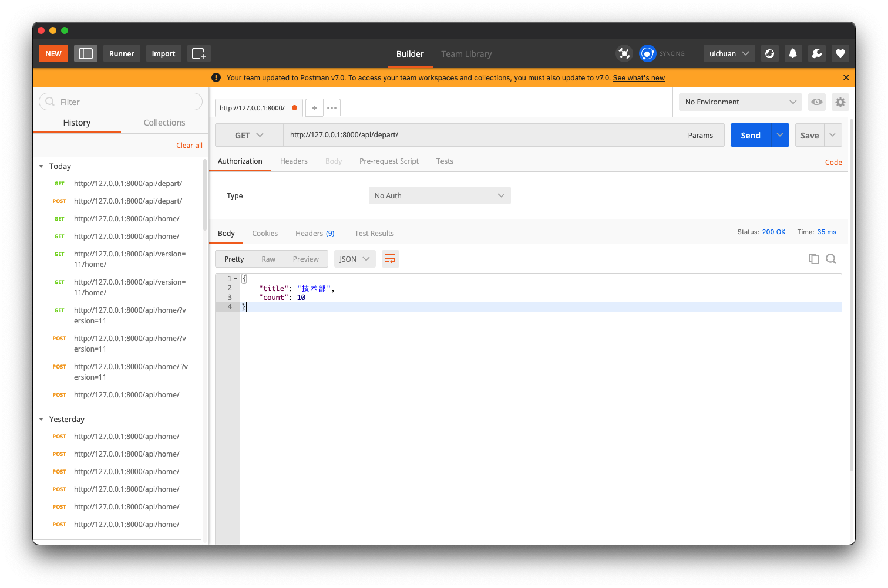The width and height of the screenshot is (888, 588).
Task: Open the Team Library tab
Action: (x=466, y=54)
